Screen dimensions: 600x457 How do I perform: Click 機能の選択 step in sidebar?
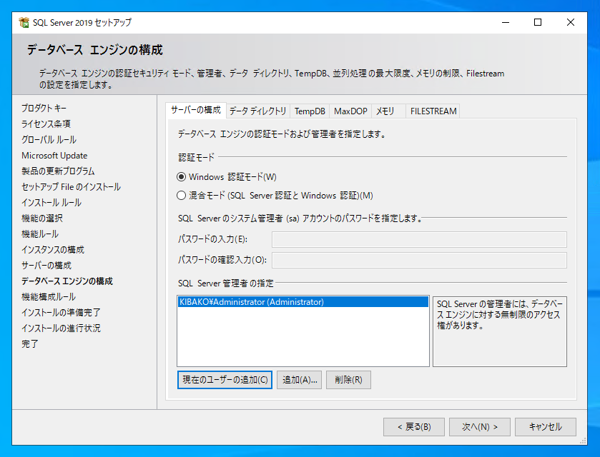click(x=42, y=218)
